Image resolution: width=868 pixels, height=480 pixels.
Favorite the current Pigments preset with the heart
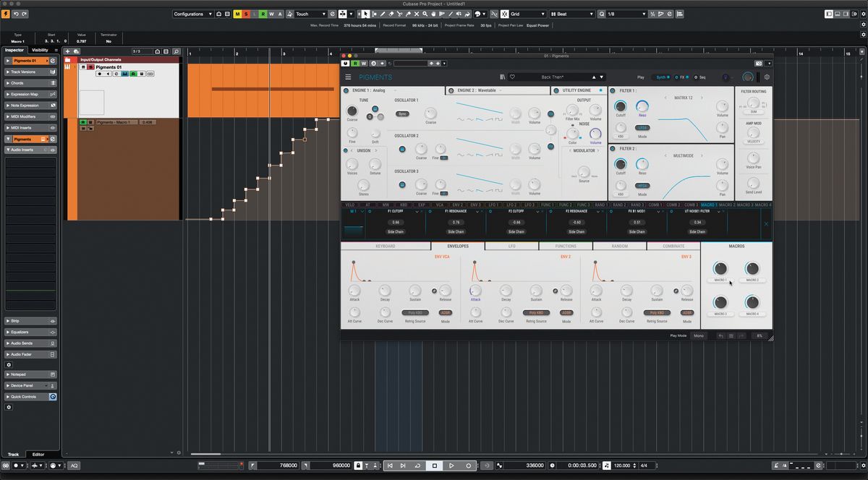(x=512, y=77)
